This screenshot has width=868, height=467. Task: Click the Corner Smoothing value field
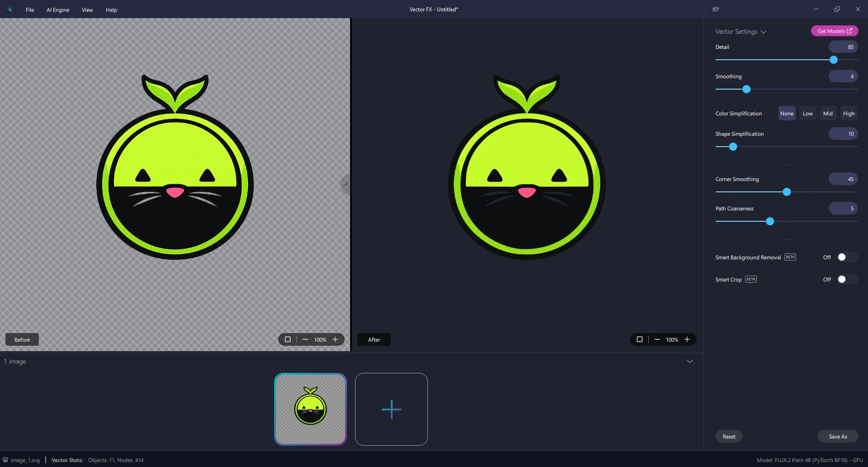pos(843,179)
